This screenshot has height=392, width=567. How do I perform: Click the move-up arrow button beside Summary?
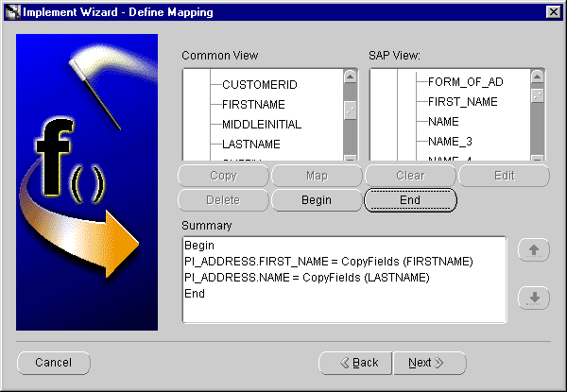pyautogui.click(x=534, y=249)
